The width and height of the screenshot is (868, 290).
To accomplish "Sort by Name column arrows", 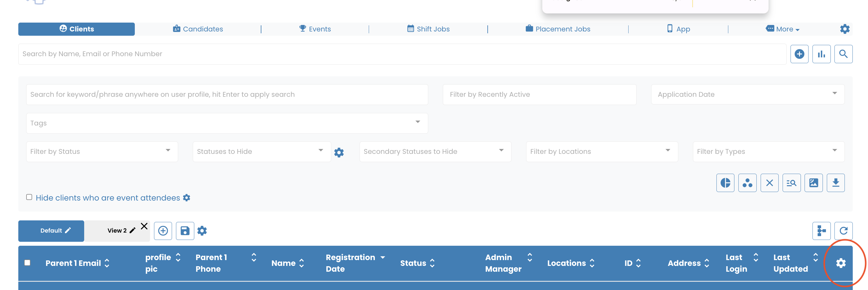I will pyautogui.click(x=301, y=263).
